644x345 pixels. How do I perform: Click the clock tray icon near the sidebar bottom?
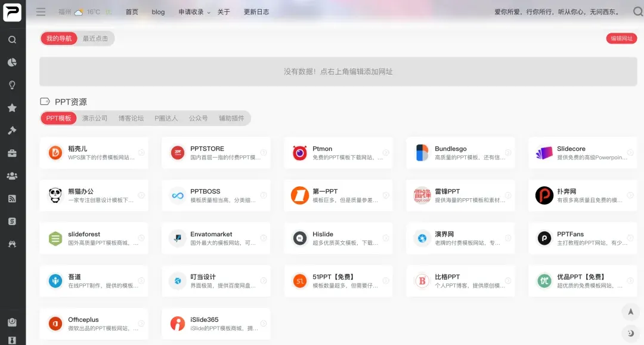(x=13, y=322)
